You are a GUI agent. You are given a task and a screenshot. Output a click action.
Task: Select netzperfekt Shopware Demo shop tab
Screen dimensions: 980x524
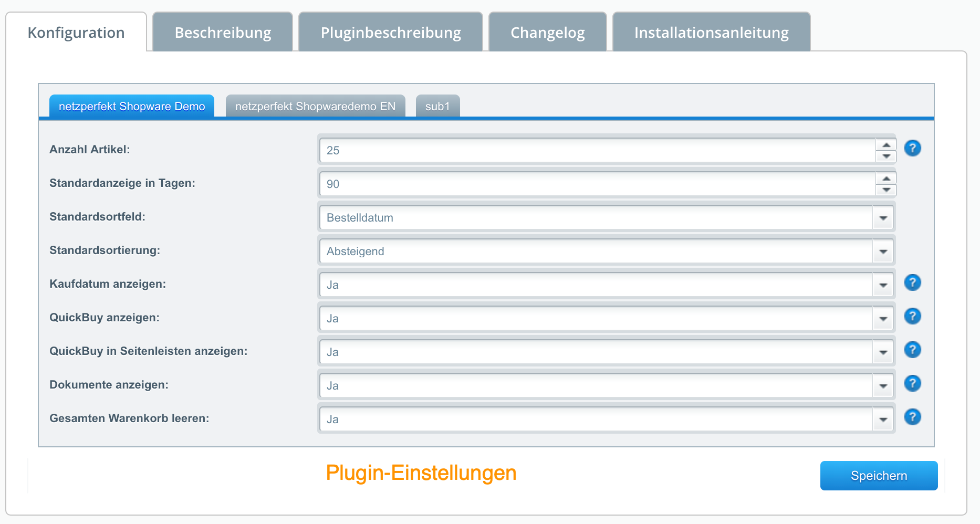click(132, 106)
